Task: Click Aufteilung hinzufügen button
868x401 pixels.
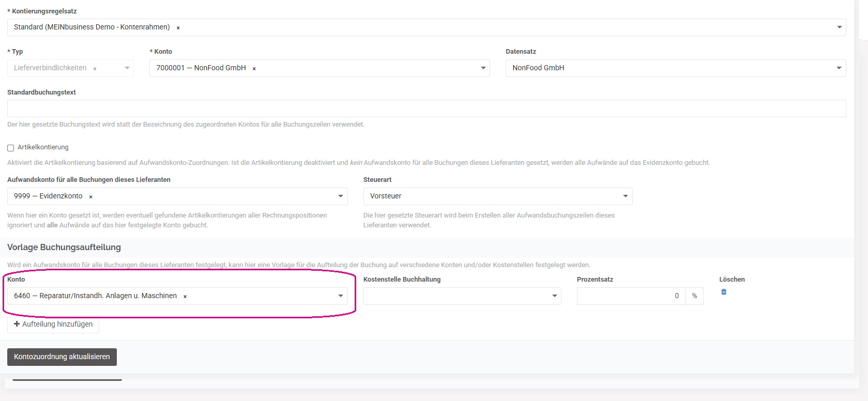Action: coord(53,324)
